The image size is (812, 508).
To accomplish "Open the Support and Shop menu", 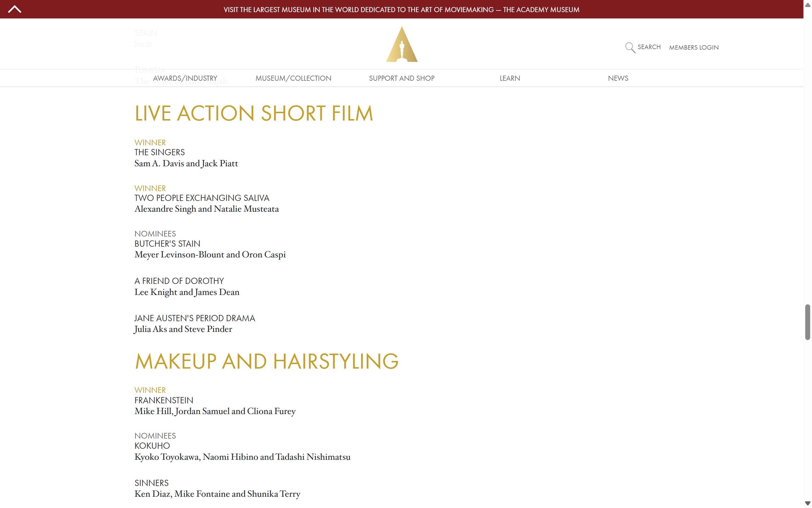I will (x=402, y=78).
